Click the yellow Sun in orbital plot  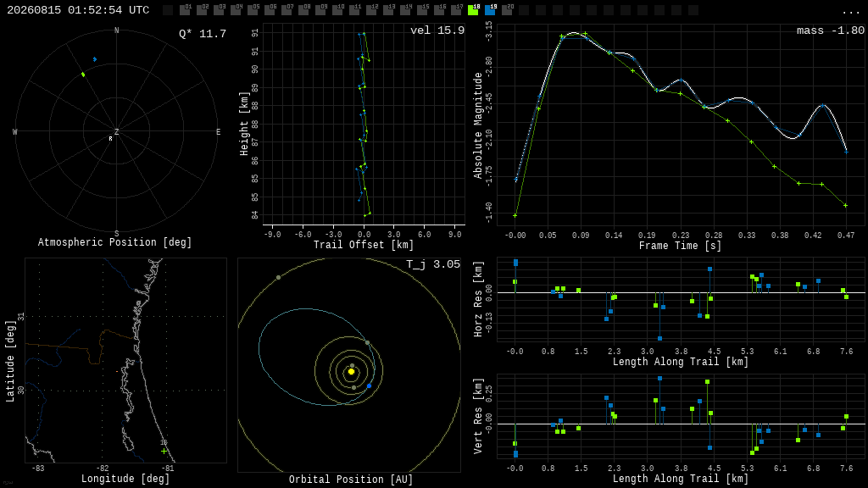point(351,371)
